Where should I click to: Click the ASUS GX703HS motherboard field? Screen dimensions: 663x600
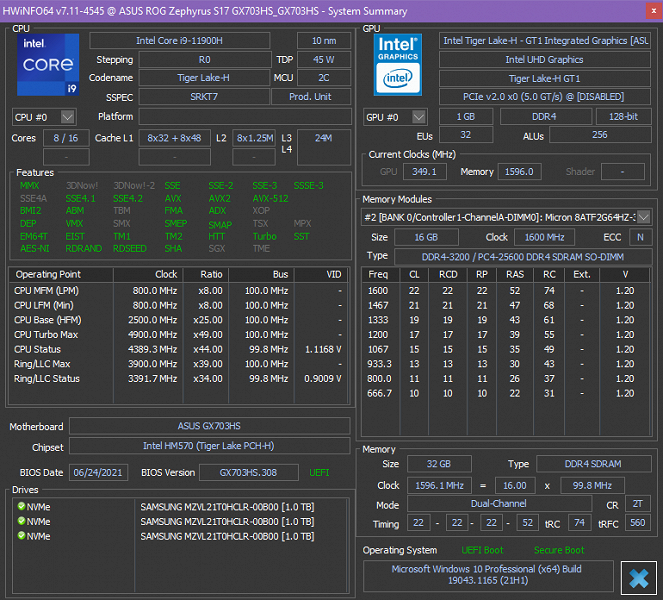pos(210,427)
